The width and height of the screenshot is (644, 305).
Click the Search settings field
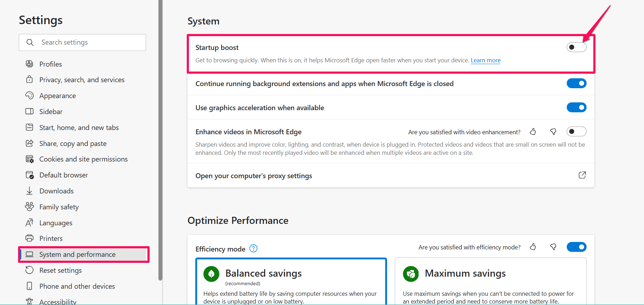coord(82,43)
